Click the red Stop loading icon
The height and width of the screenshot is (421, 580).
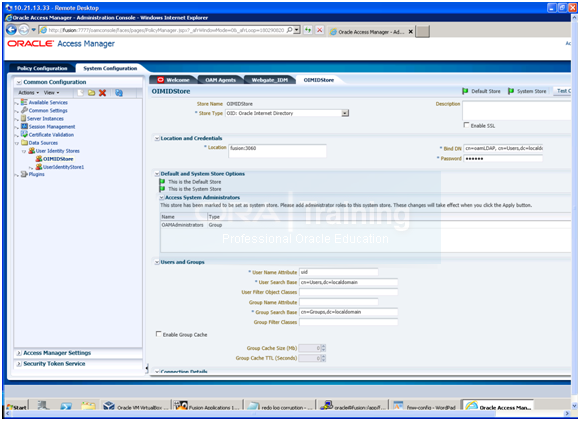pyautogui.click(x=320, y=30)
